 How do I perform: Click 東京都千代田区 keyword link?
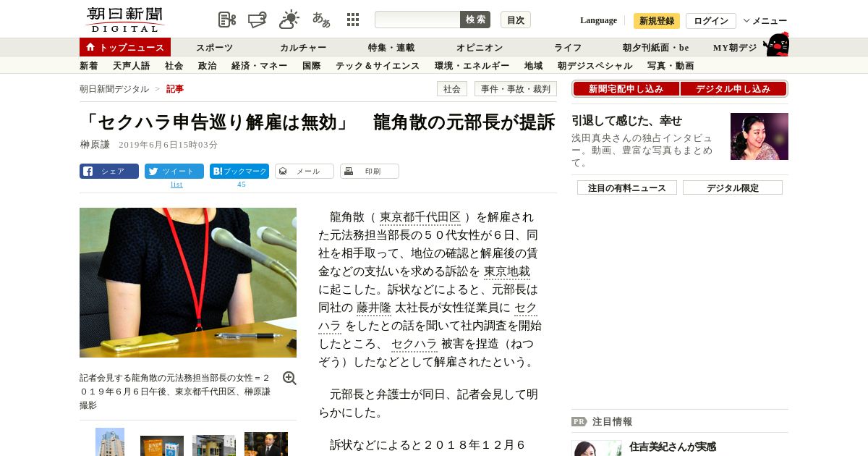click(x=420, y=217)
